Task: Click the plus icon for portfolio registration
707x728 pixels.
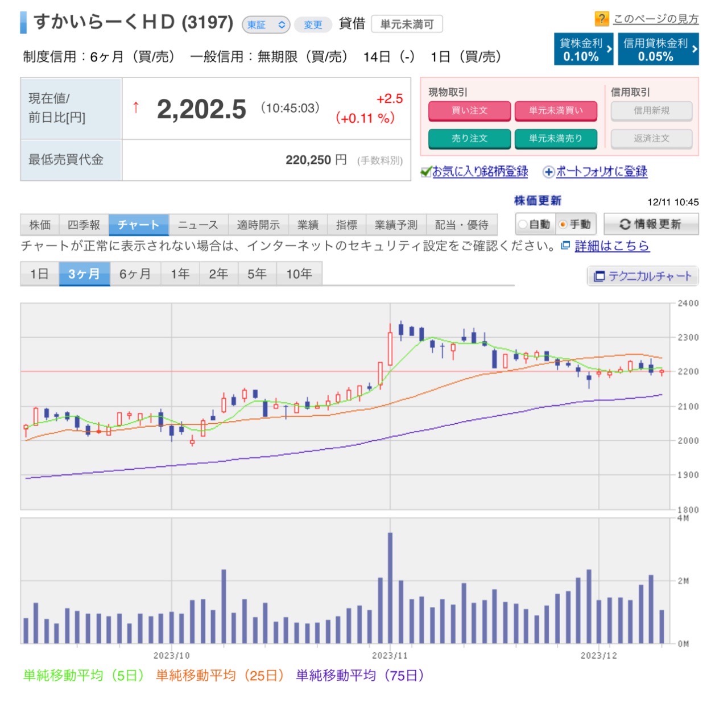Action: (548, 172)
